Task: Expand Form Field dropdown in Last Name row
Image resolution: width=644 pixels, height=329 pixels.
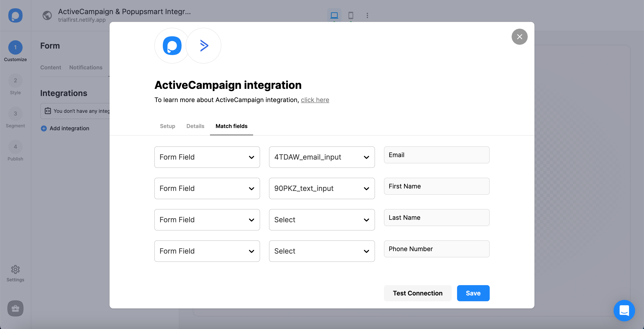Action: click(207, 220)
